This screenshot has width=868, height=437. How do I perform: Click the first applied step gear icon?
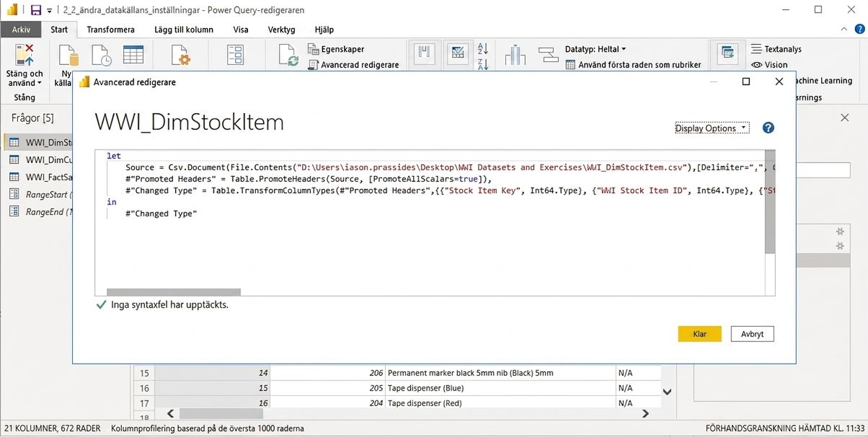[839, 231]
